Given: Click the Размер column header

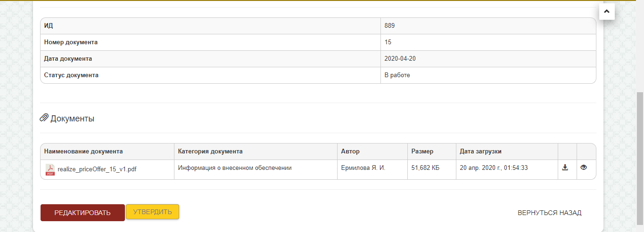Looking at the screenshot, I should click(422, 152).
